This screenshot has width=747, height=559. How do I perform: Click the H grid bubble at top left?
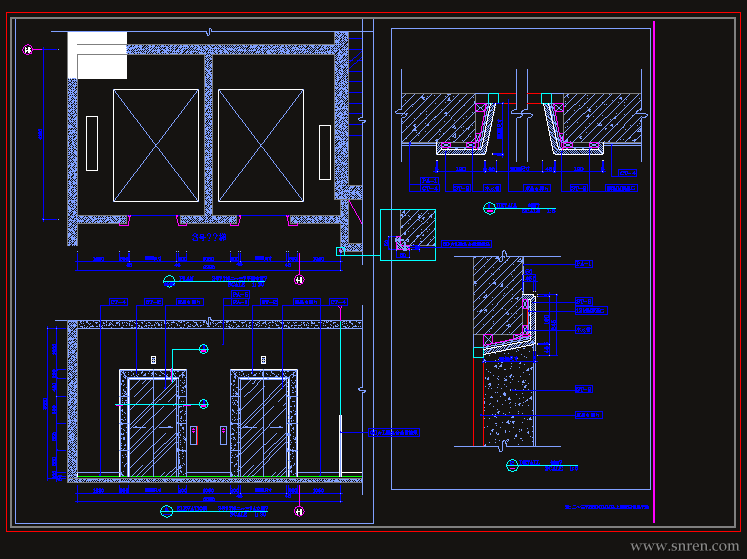point(28,50)
